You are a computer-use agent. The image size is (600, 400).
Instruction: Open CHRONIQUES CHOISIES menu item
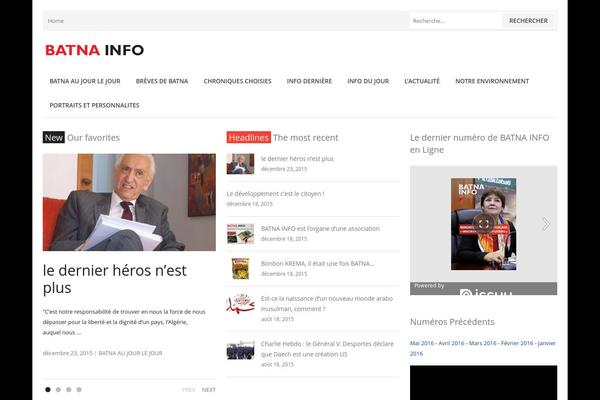(237, 81)
